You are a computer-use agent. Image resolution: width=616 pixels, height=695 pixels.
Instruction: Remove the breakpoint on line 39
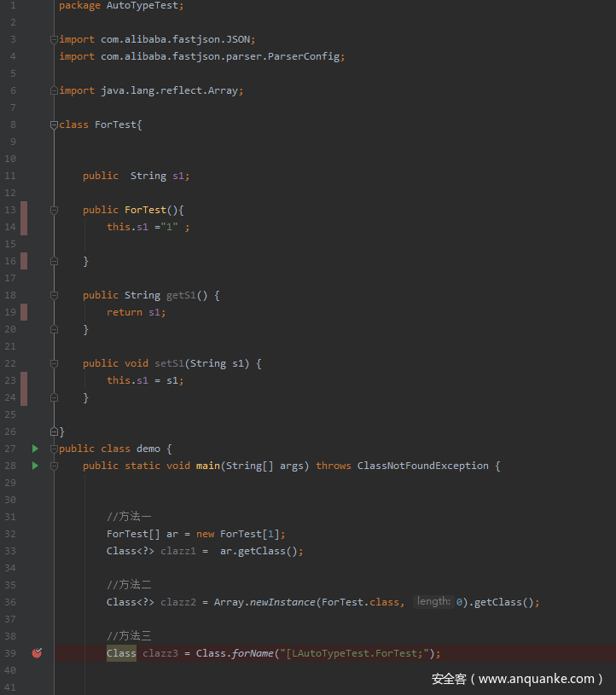point(37,653)
